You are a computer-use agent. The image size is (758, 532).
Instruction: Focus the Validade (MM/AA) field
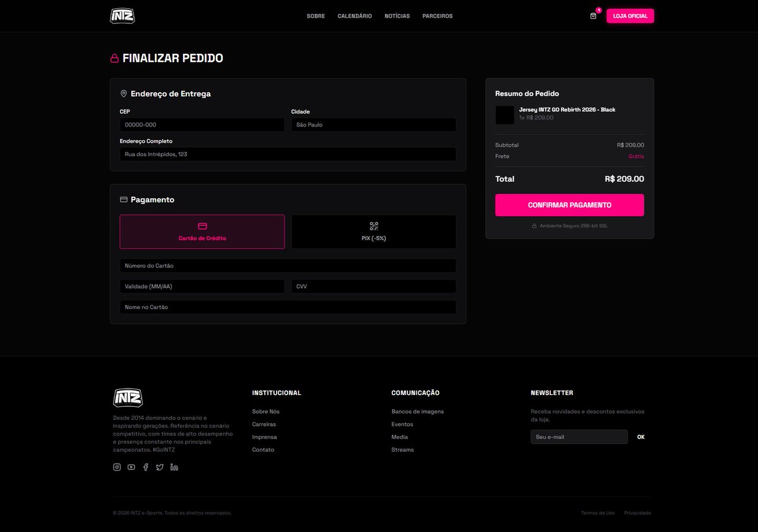click(x=202, y=286)
